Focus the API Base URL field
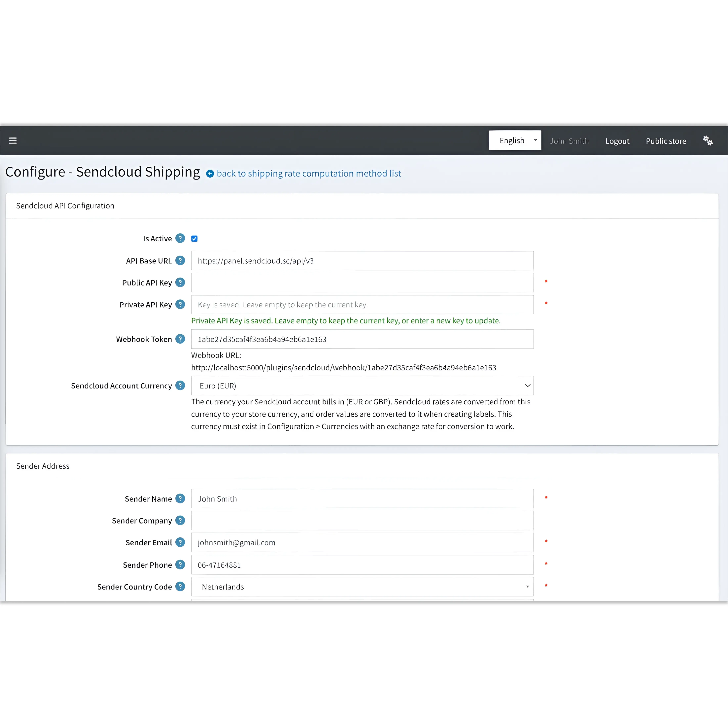Screen dimensions: 728x728 [362, 261]
